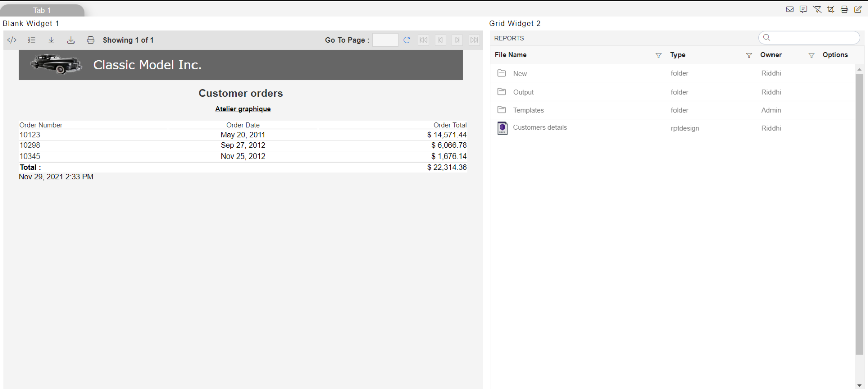Click the File Name column header
Viewport: 868px width, 389px height.
510,55
